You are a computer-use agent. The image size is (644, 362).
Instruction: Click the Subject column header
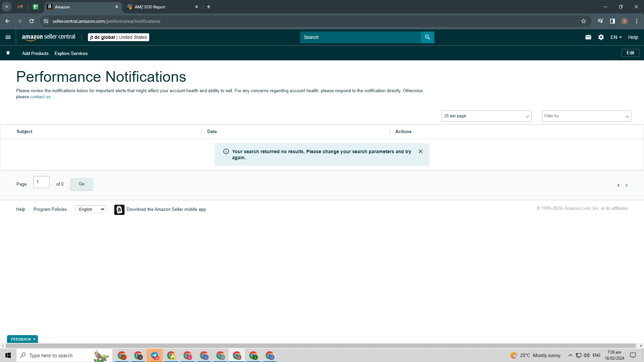click(24, 131)
